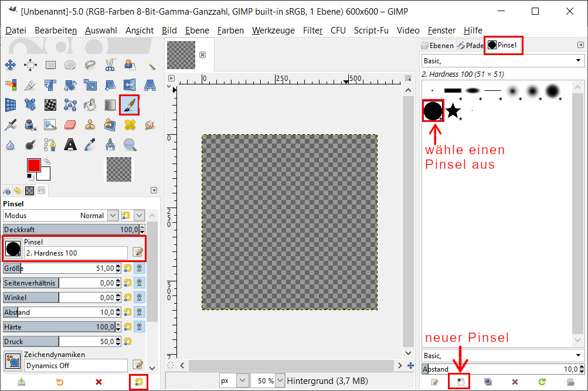Image resolution: width=588 pixels, height=391 pixels.
Task: Select the Clone stamp tool
Action: point(90,124)
